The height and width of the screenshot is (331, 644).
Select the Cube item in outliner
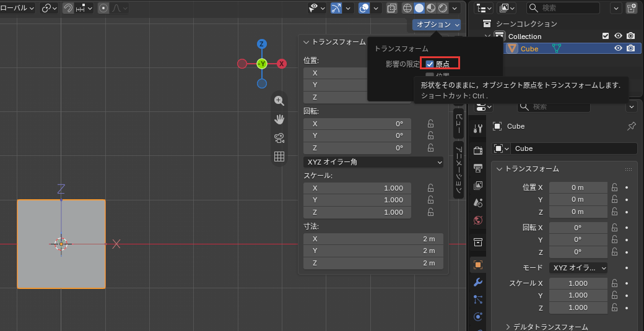[529, 49]
